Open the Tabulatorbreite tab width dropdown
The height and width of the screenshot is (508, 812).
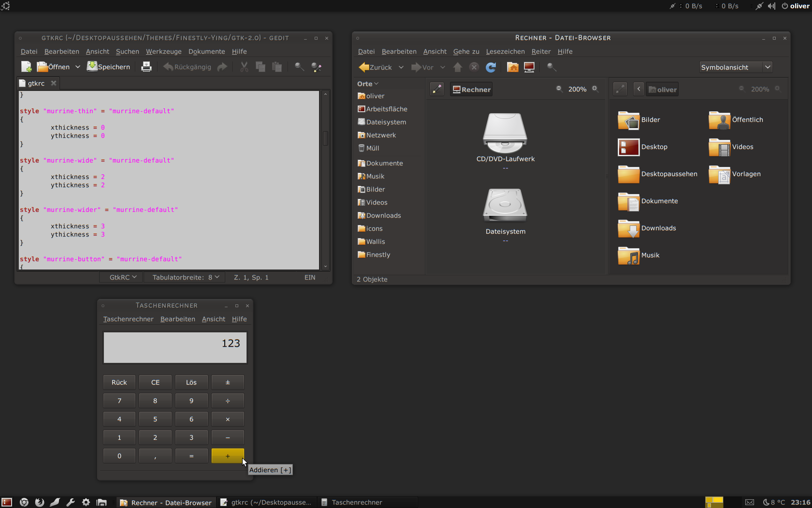tap(186, 277)
